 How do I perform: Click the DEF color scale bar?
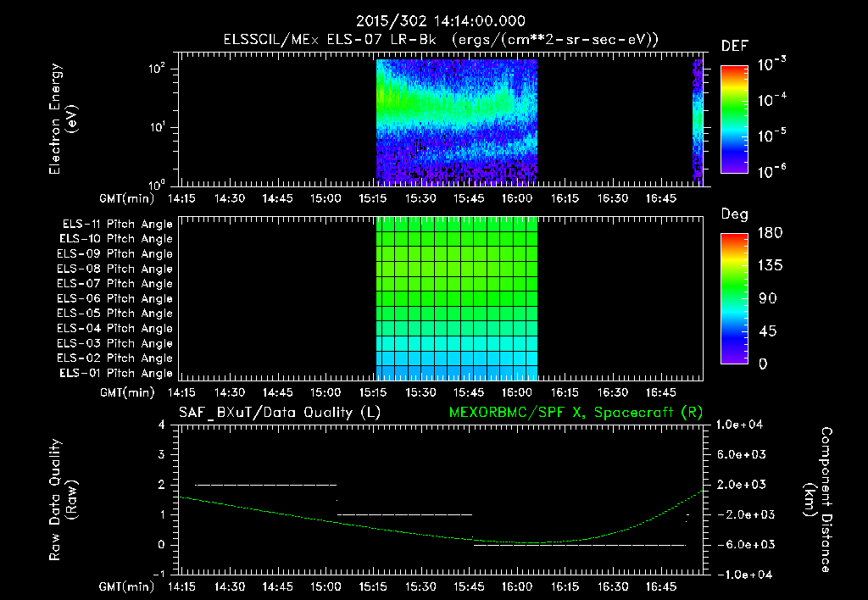pyautogui.click(x=734, y=119)
